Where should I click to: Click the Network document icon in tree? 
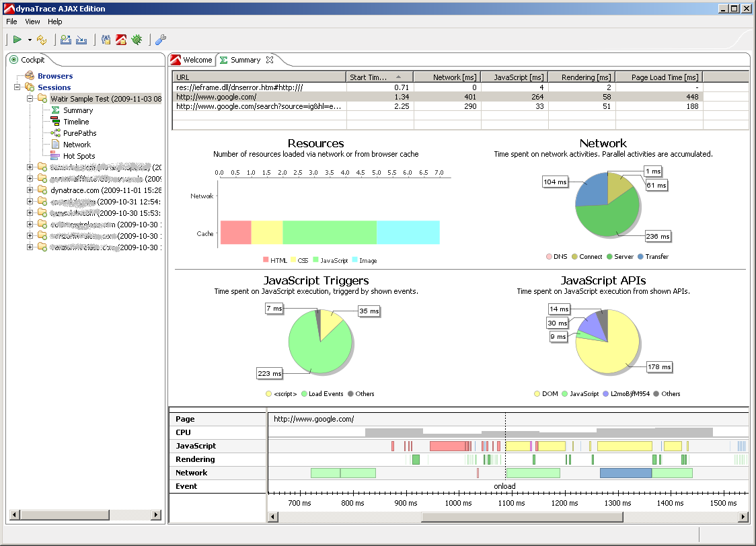[55, 145]
